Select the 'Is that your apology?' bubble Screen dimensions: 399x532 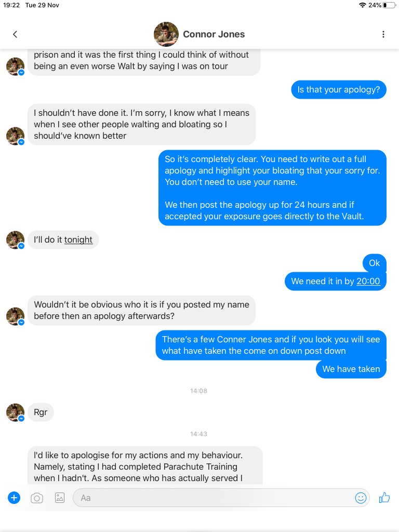(338, 89)
